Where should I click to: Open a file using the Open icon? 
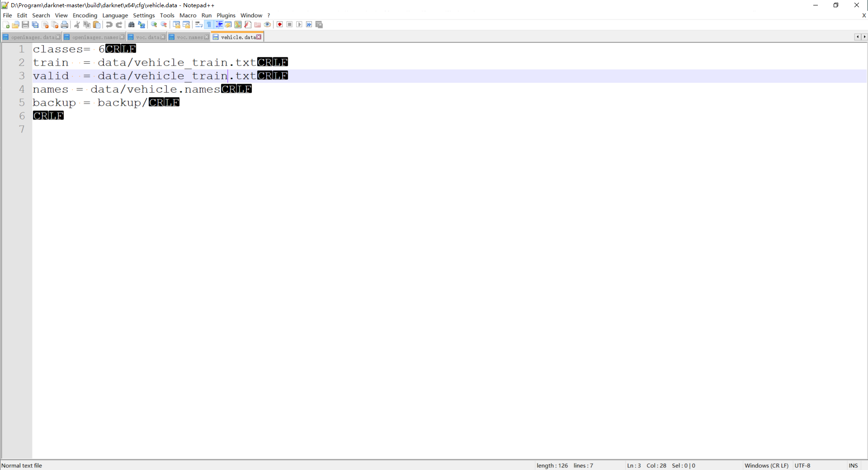[15, 25]
